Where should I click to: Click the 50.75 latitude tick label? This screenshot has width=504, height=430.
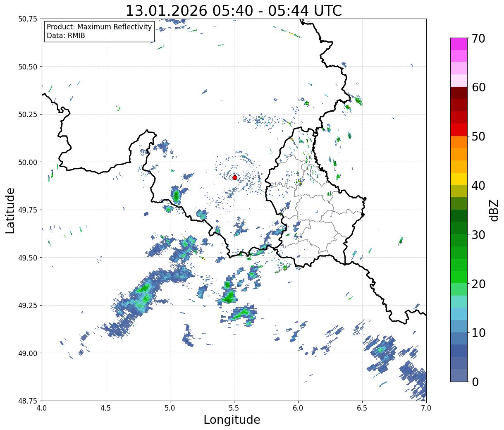[x=28, y=19]
